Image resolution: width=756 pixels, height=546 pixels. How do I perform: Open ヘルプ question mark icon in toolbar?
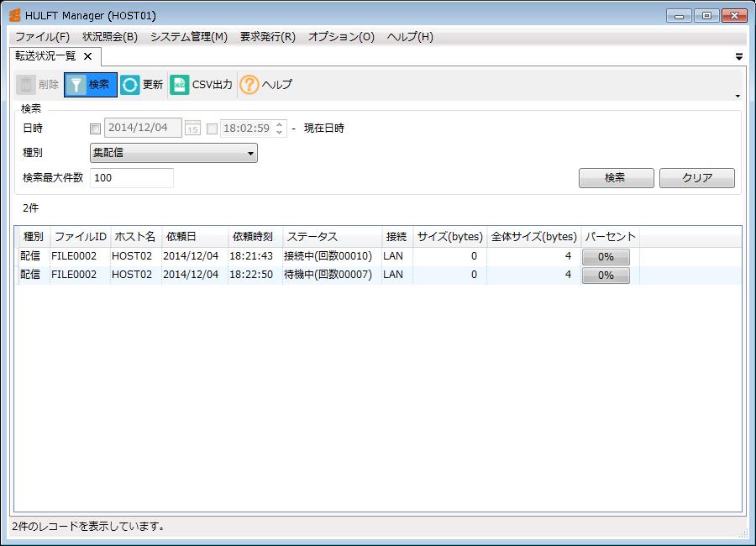pyautogui.click(x=249, y=85)
